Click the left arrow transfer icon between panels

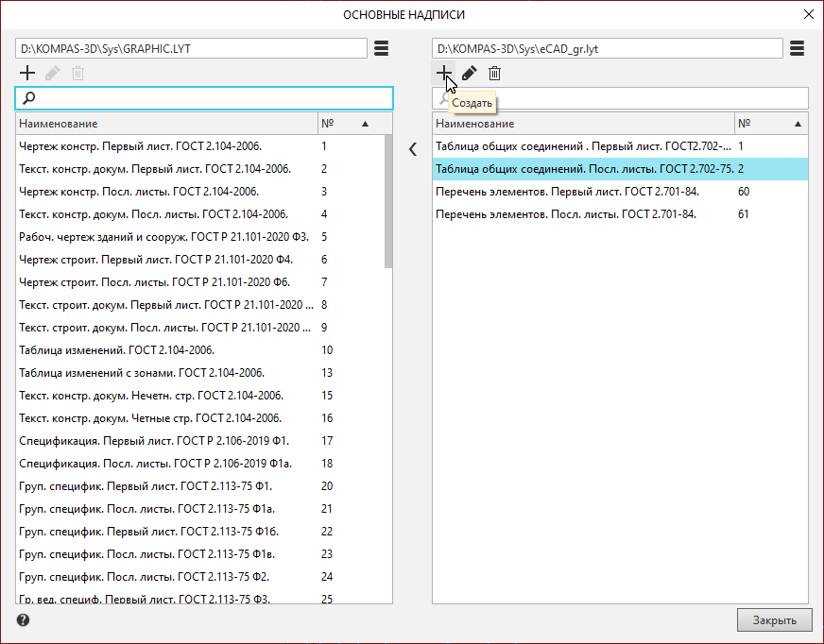pos(412,148)
